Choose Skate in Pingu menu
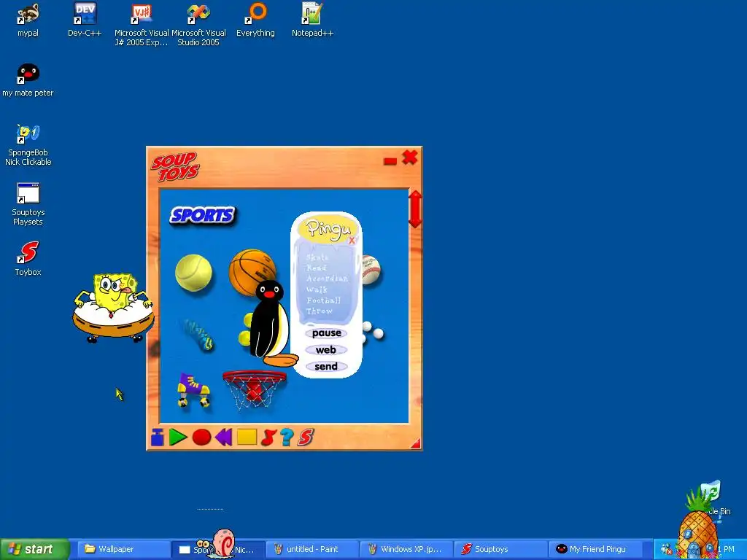The image size is (747, 560). click(x=317, y=257)
